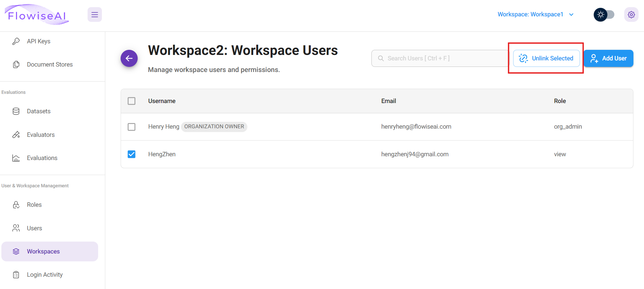Go back with the purple arrow button
Image resolution: width=644 pixels, height=289 pixels.
click(129, 58)
